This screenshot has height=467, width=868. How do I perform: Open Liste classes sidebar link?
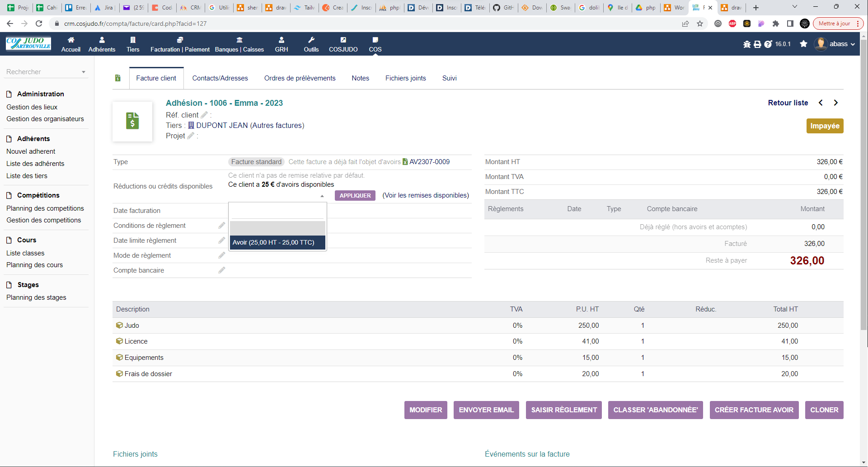25,253
